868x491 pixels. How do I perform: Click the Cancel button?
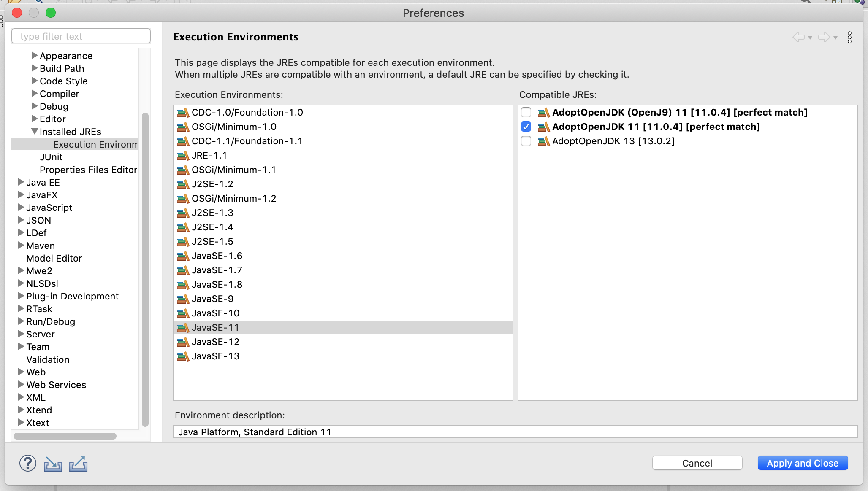[697, 463]
